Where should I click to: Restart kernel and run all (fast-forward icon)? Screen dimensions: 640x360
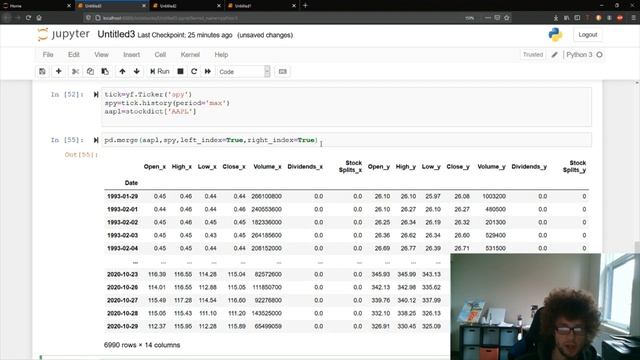pyautogui.click(x=208, y=71)
